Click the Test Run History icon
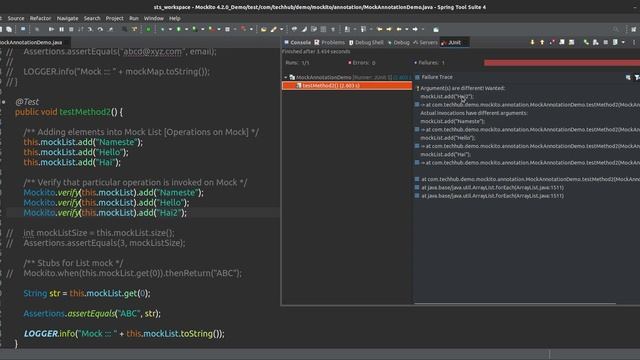640x360 pixels. 616,42
